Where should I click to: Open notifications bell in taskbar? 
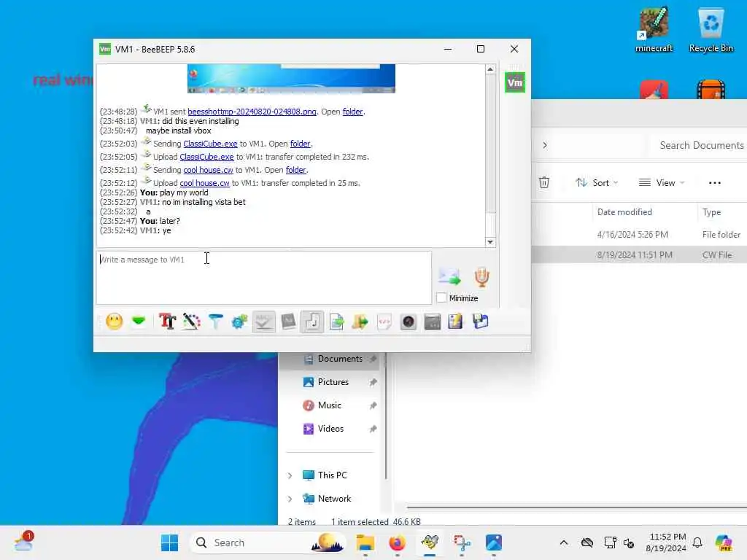pyautogui.click(x=697, y=542)
